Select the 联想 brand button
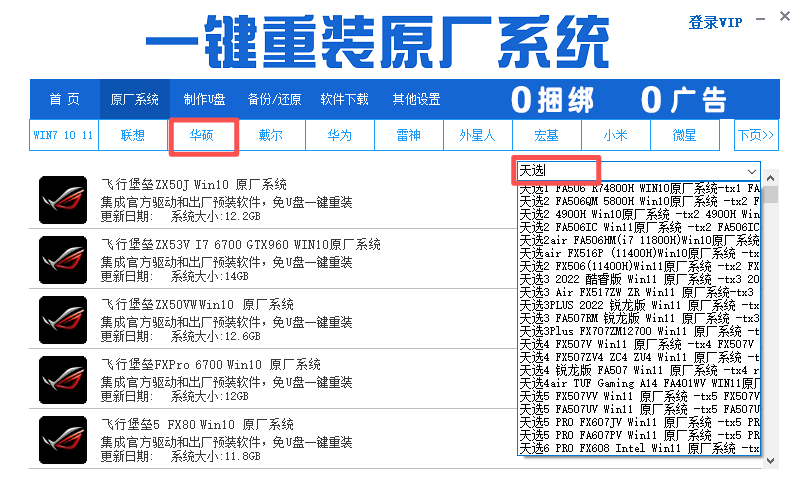The width and height of the screenshot is (808, 496). 132,135
